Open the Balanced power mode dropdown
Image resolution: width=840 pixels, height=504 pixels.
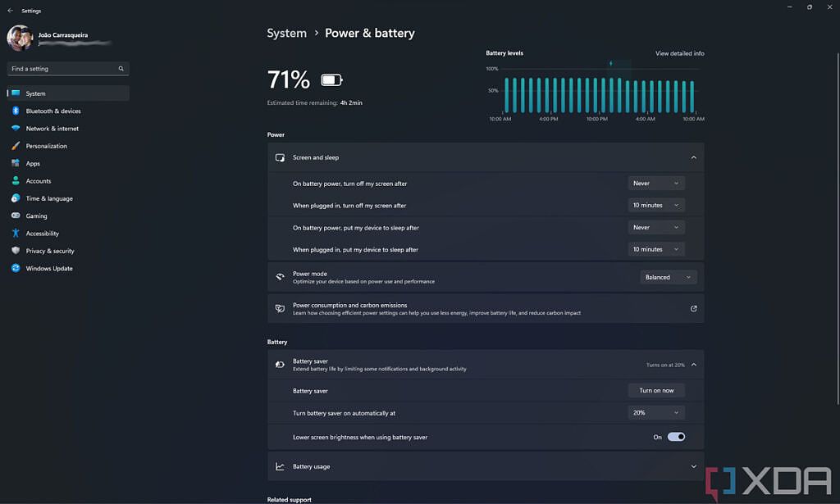[667, 276]
